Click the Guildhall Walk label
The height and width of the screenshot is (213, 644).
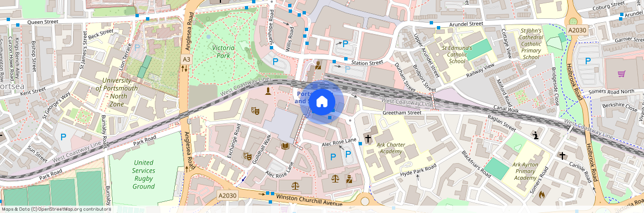point(262,149)
